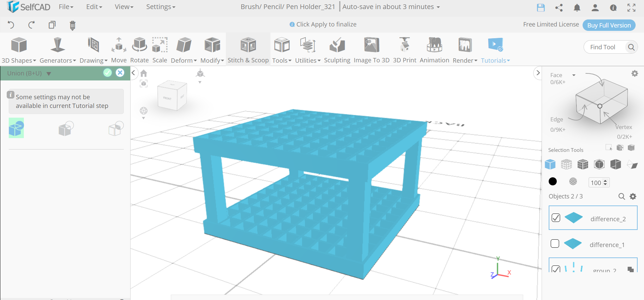Open the Image To 3D tool
This screenshot has width=644, height=300.
371,50
